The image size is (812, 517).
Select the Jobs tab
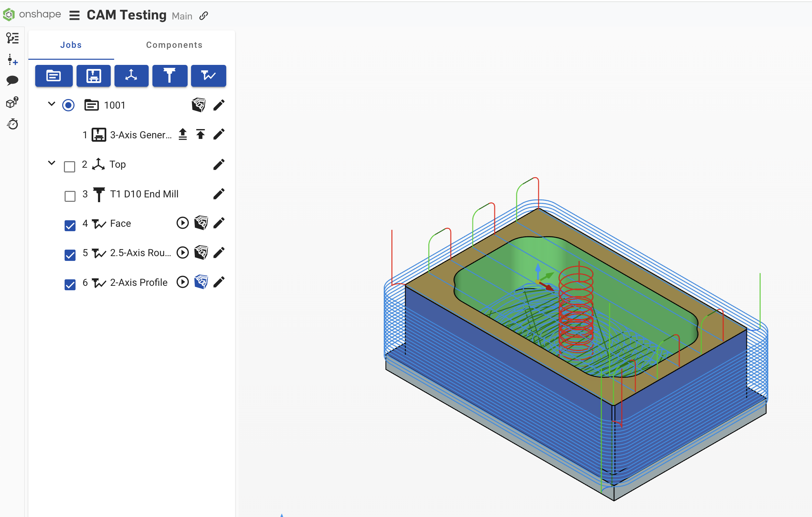71,45
